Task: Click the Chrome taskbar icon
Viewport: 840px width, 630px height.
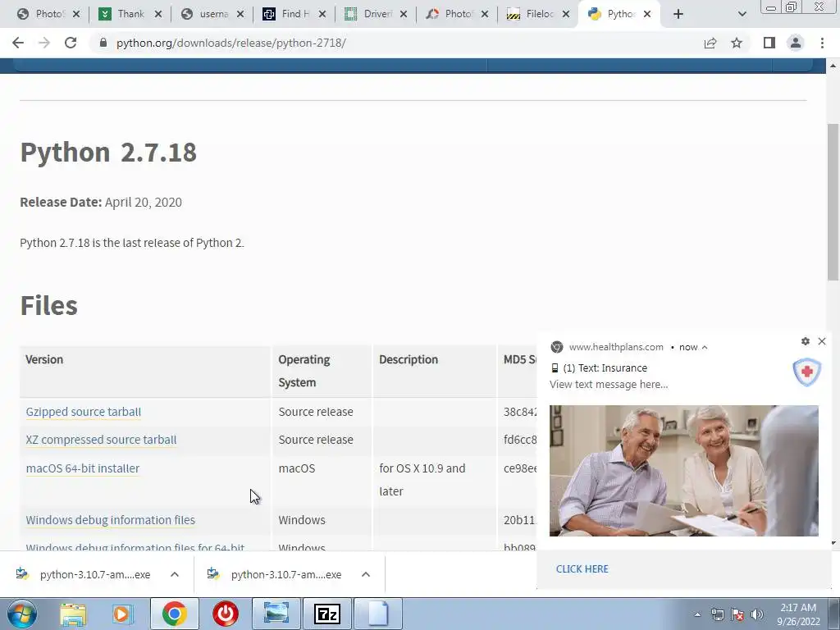Action: click(174, 614)
